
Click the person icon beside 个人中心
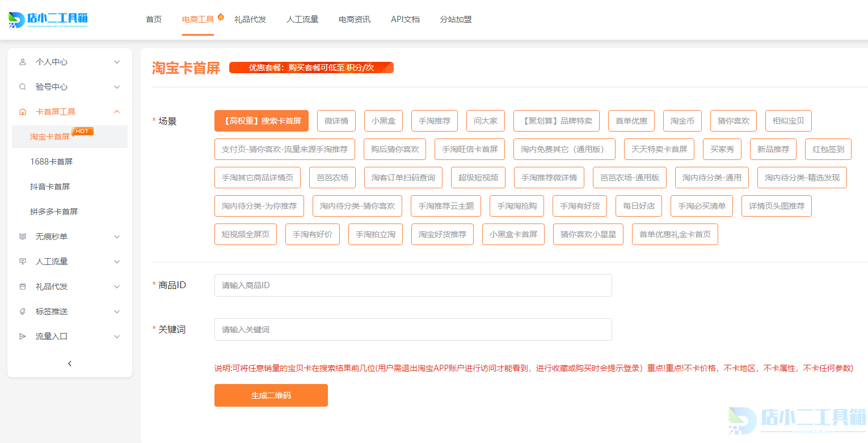tap(23, 62)
